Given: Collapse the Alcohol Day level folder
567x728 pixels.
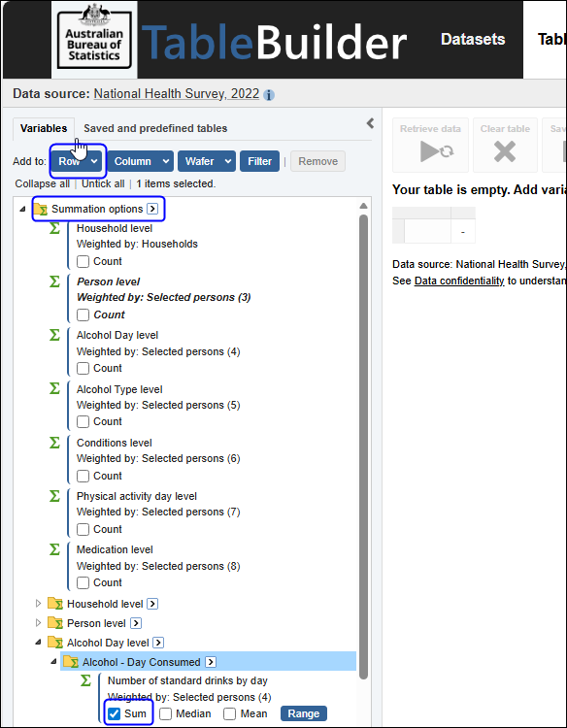Looking at the screenshot, I should (39, 643).
